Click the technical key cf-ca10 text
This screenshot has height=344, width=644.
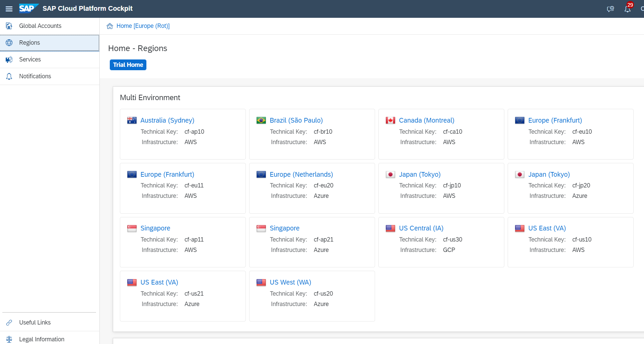click(453, 132)
